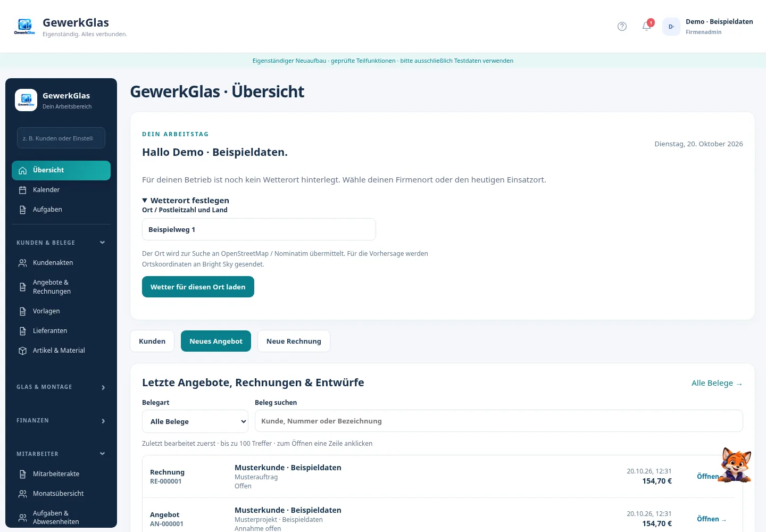Click the sidebar search field
The image size is (766, 532).
pos(61,138)
